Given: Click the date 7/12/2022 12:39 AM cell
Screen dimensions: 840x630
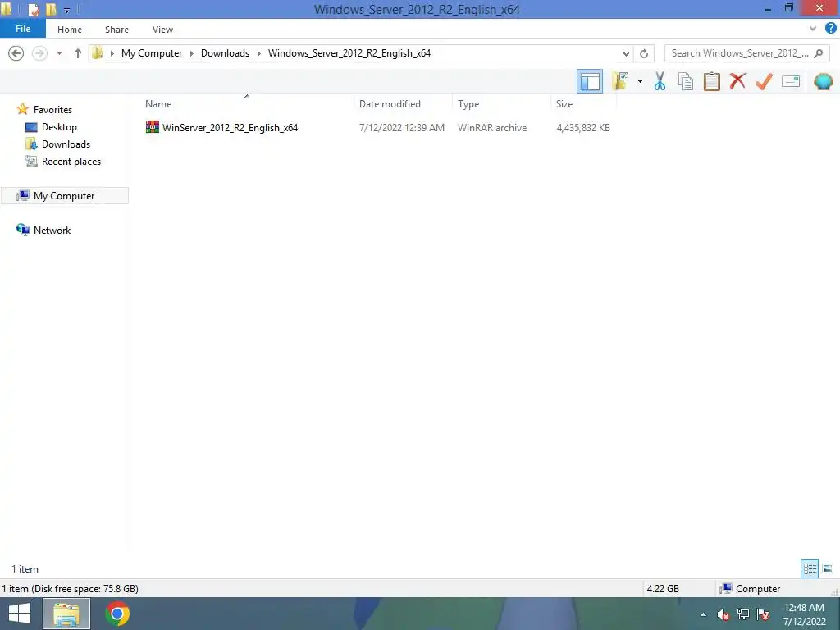Looking at the screenshot, I should (402, 127).
